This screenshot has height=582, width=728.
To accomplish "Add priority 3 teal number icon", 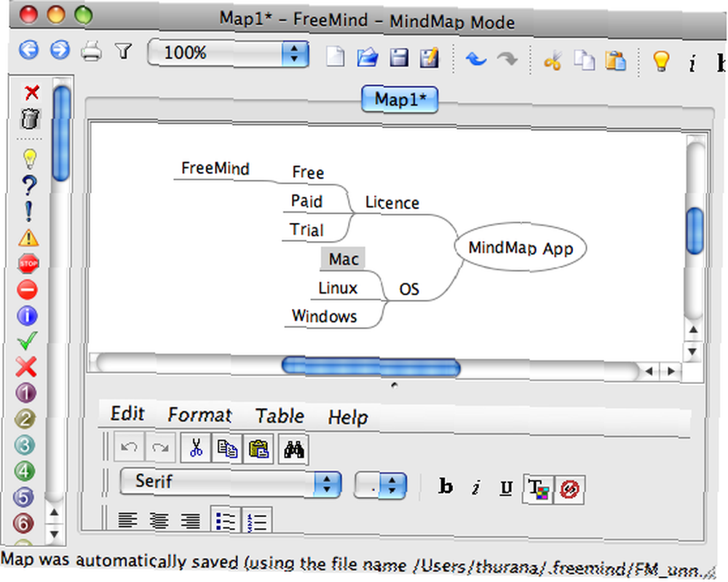I will click(25, 445).
